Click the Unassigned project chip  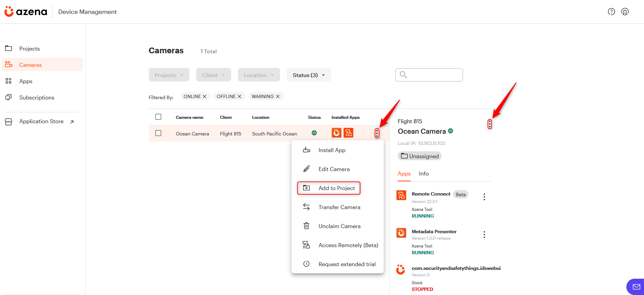(x=420, y=156)
